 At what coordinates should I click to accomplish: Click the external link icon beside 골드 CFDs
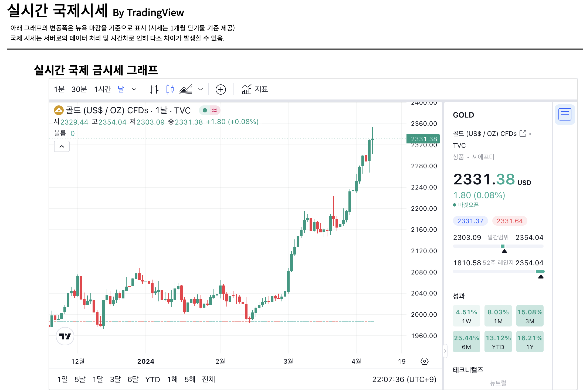pyautogui.click(x=523, y=133)
